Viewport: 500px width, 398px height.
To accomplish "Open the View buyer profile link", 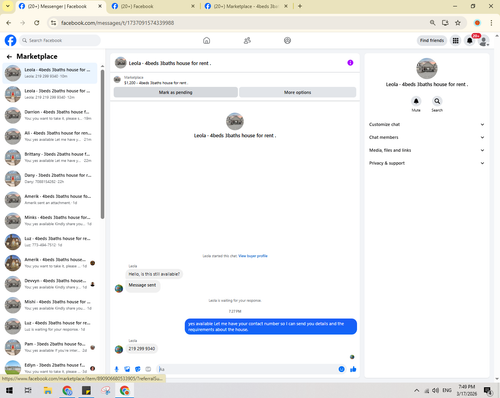I will click(253, 256).
